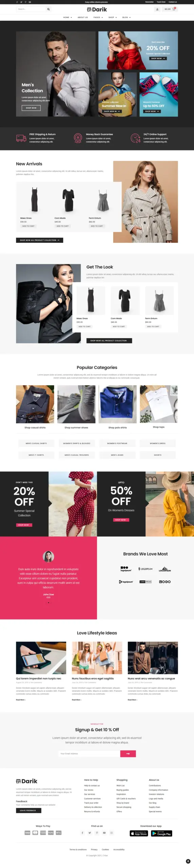Screen dimensions: 194x868
Task: Expand the Shop dropdown menu
Action: [x=113, y=17]
